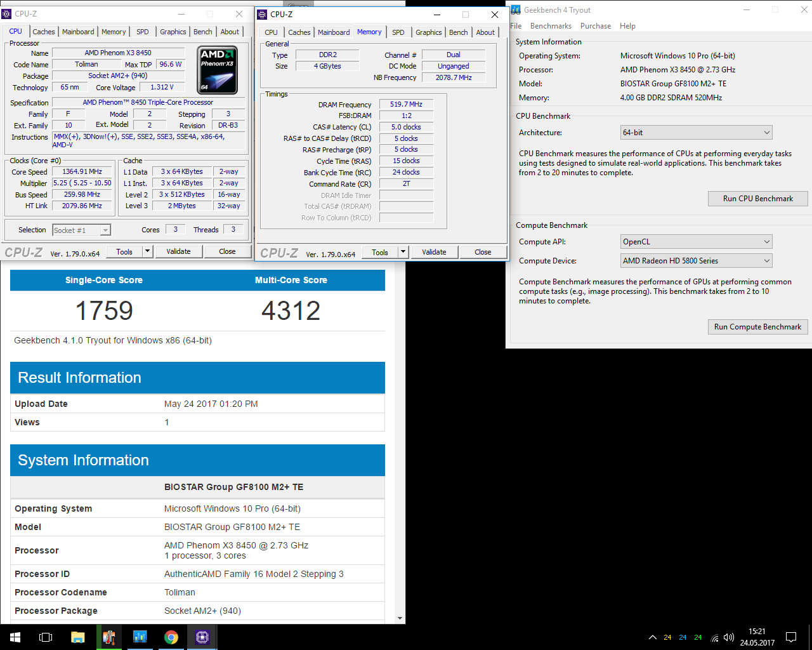Open About tab in Memory CPU-Z window
This screenshot has width=812, height=650.
pos(485,32)
